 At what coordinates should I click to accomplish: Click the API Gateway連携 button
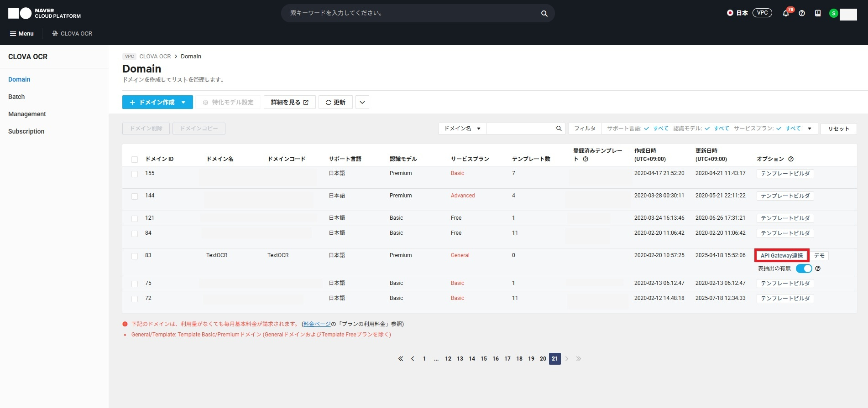pos(781,256)
